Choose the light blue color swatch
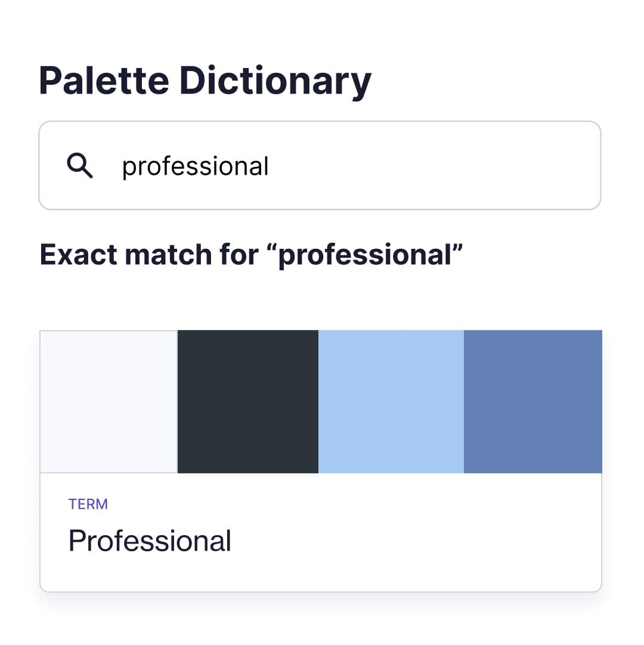Image resolution: width=644 pixels, height=645 pixels. (x=391, y=401)
